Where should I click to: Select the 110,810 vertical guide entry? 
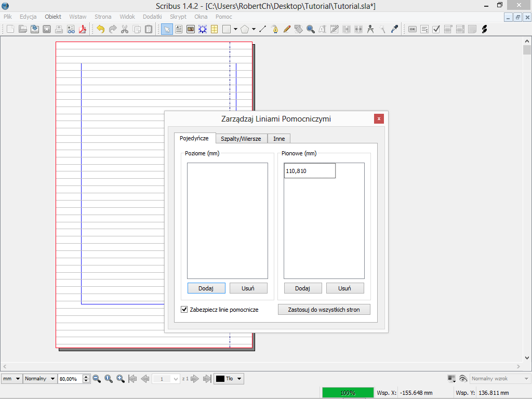(x=310, y=171)
